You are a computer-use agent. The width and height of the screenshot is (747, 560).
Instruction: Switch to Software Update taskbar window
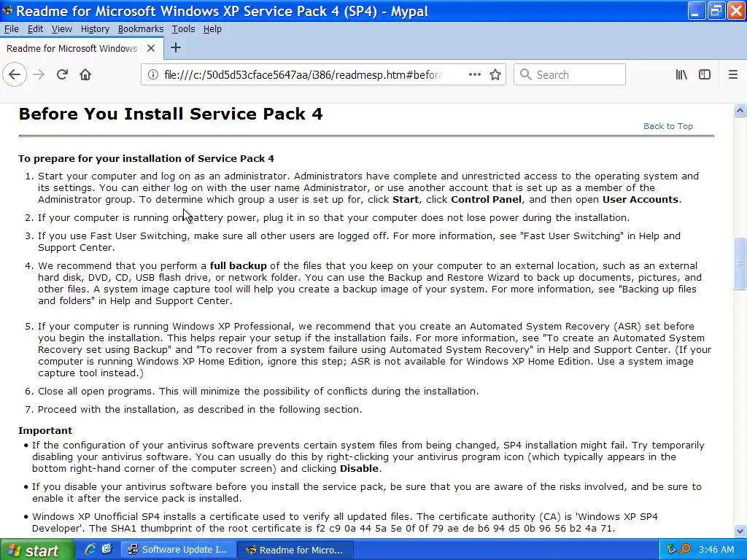(x=178, y=550)
